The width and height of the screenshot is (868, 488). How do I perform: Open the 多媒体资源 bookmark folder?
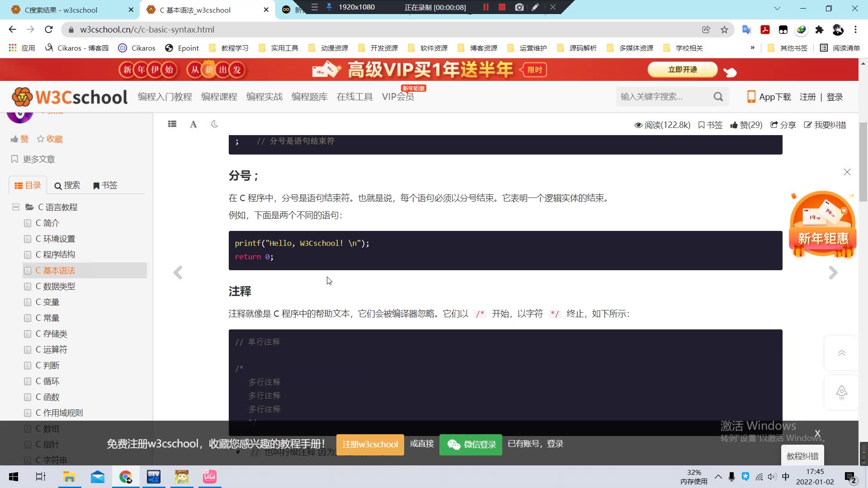click(x=630, y=48)
